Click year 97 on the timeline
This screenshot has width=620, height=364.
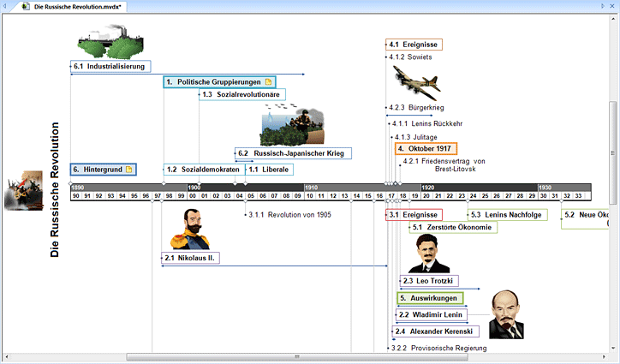(x=158, y=196)
